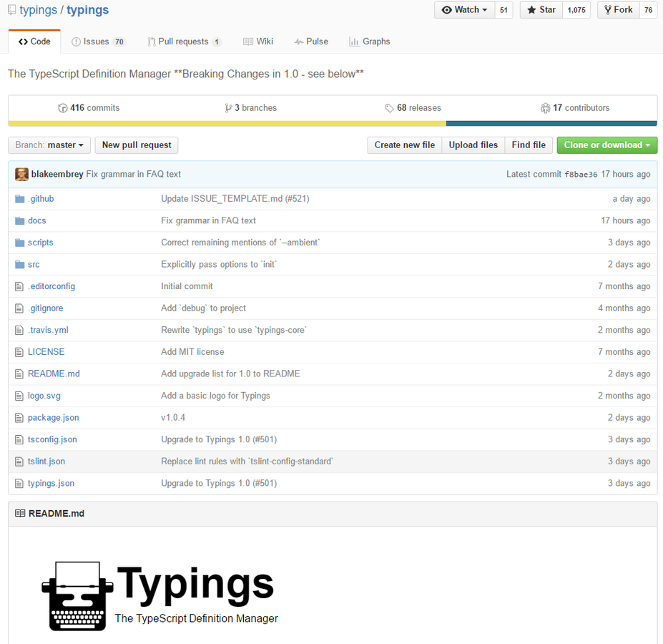Click the file icon next to .editorconfig

click(19, 286)
